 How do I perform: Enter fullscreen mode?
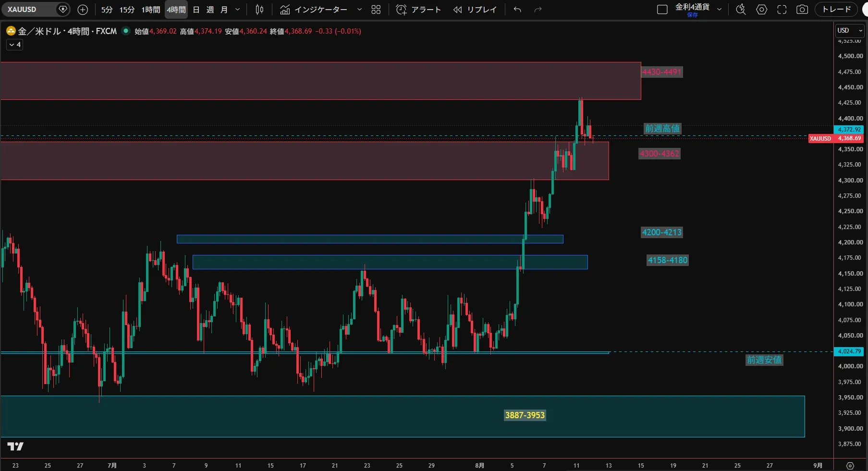coord(782,10)
